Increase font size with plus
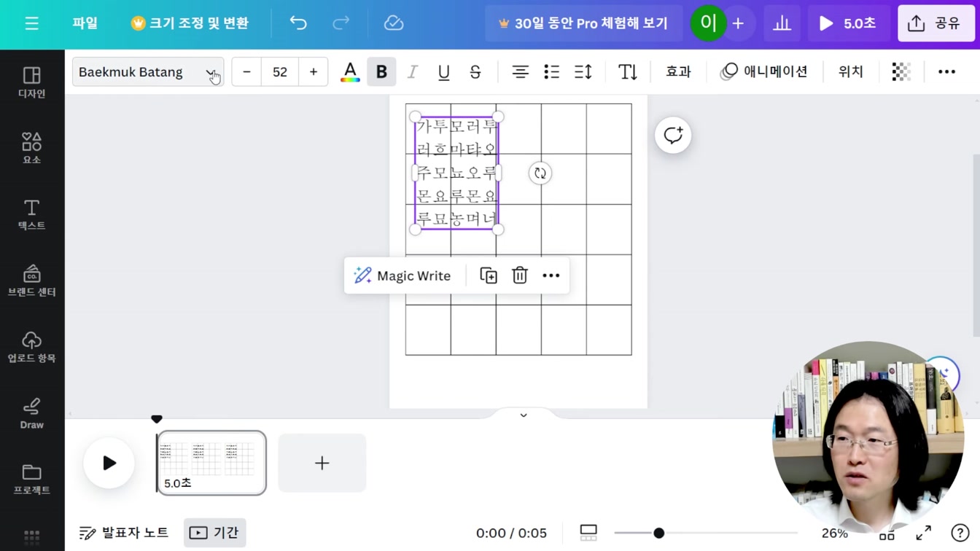 tap(314, 71)
